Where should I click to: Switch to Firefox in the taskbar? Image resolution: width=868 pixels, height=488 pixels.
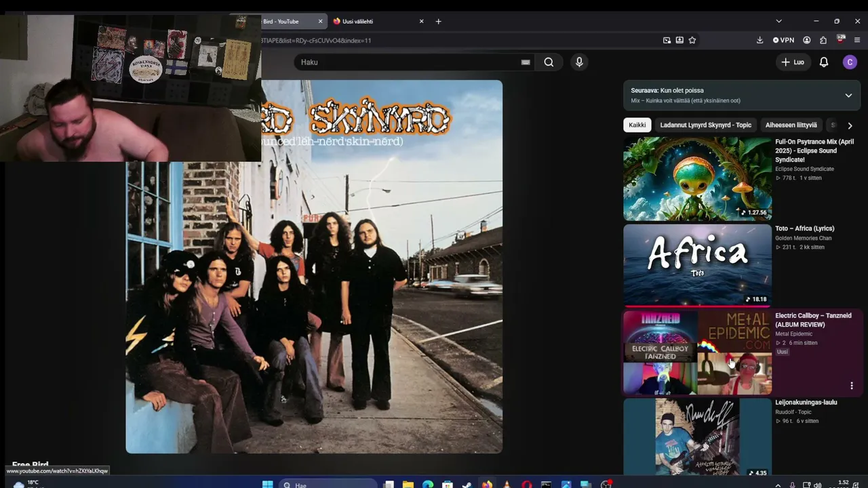click(487, 485)
